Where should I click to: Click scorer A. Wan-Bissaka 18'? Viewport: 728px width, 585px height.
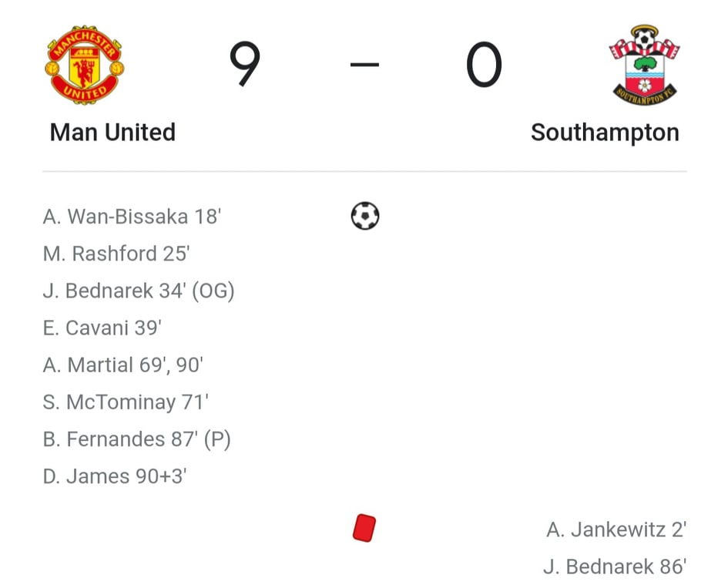point(132,217)
